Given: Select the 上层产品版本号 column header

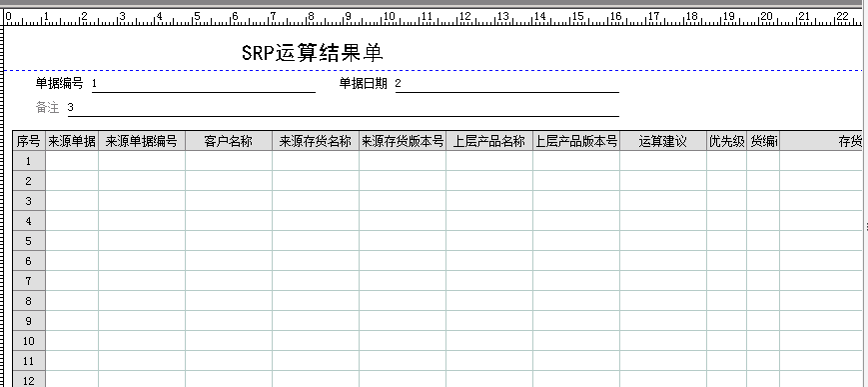Looking at the screenshot, I should [576, 141].
